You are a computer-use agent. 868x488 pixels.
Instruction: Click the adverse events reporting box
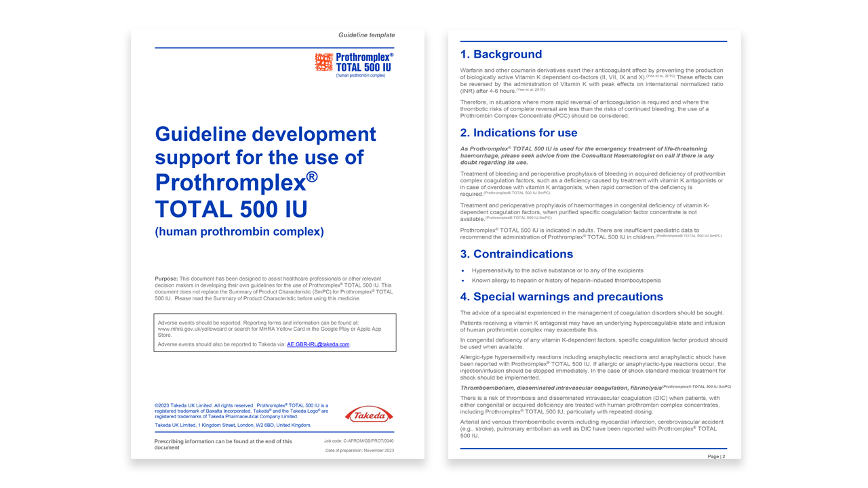(275, 332)
